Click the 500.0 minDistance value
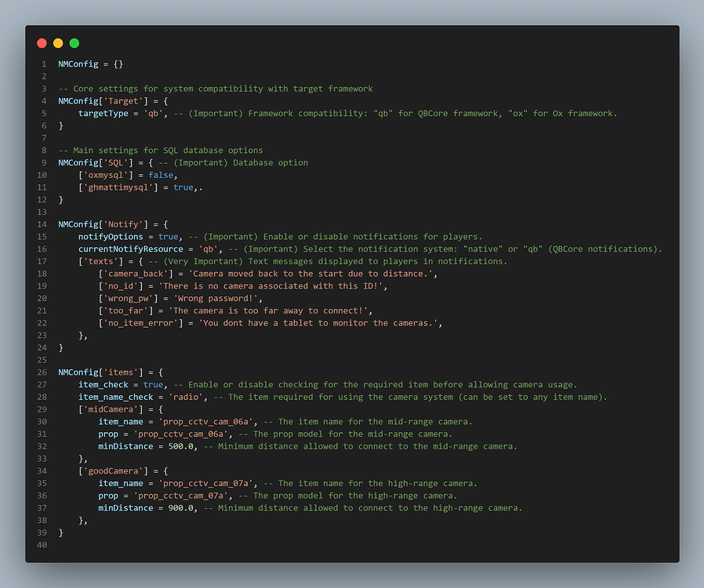Screen dimensions: 704x588 (x=181, y=447)
